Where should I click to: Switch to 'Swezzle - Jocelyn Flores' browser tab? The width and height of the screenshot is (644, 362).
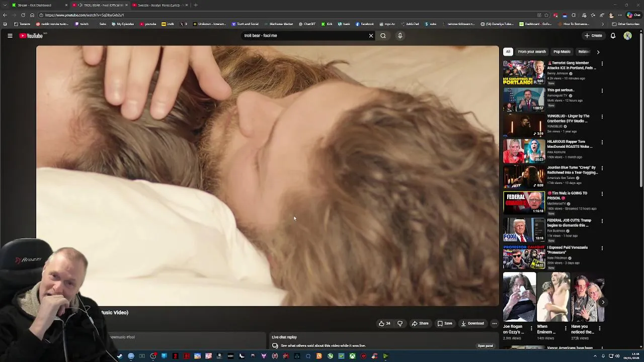tap(158, 5)
